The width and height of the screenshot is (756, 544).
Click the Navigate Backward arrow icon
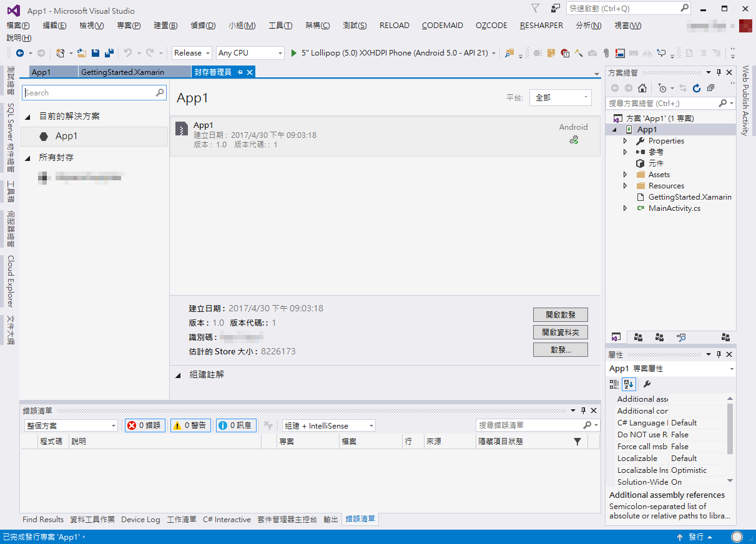pyautogui.click(x=20, y=53)
